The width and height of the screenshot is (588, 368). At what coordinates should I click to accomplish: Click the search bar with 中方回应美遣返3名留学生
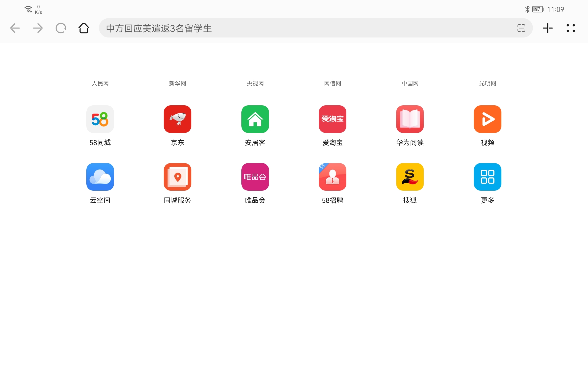coord(316,28)
